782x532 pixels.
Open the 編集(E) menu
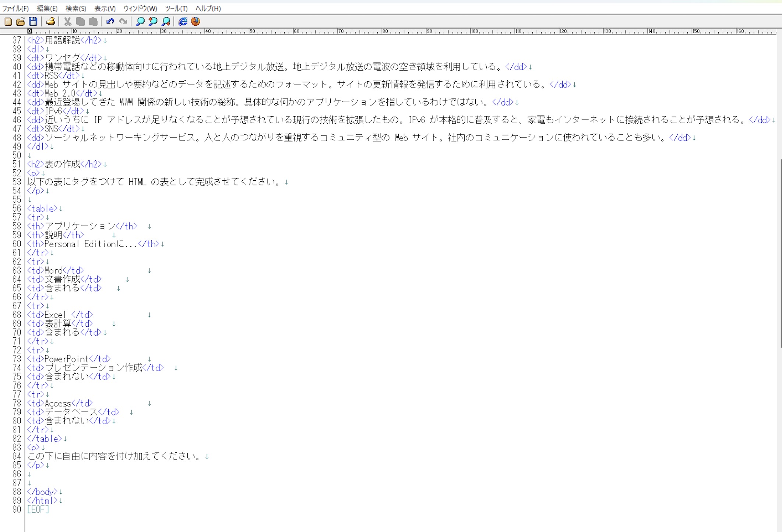(x=47, y=8)
